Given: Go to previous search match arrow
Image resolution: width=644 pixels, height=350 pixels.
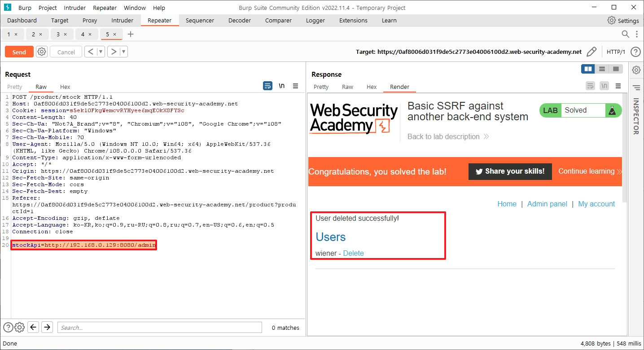Looking at the screenshot, I should [x=33, y=327].
